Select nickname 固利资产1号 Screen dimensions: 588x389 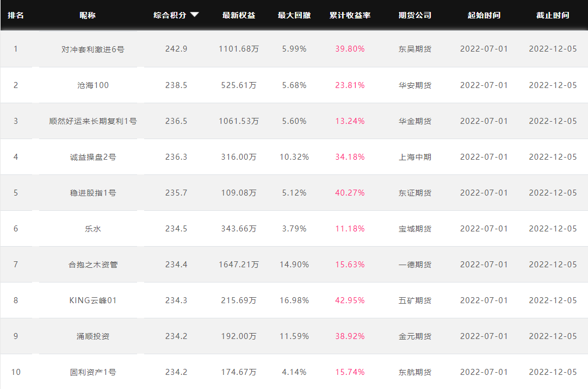click(93, 372)
